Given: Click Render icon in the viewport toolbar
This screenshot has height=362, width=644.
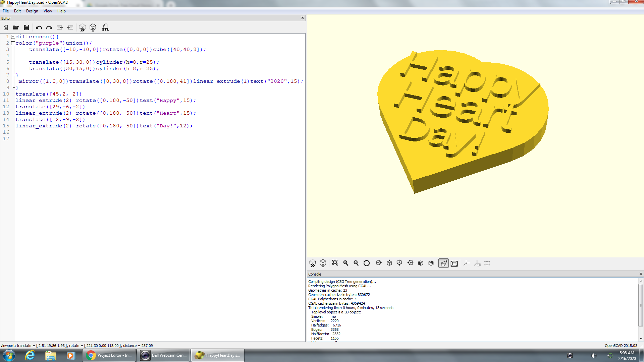Looking at the screenshot, I should click(x=323, y=263).
